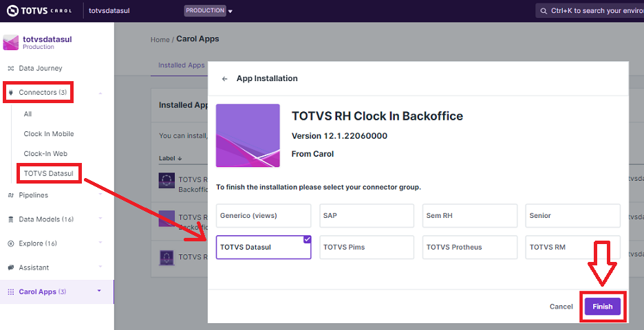The width and height of the screenshot is (644, 330).
Task: Select the TOTVS Datasul connector group
Action: pyautogui.click(x=264, y=247)
